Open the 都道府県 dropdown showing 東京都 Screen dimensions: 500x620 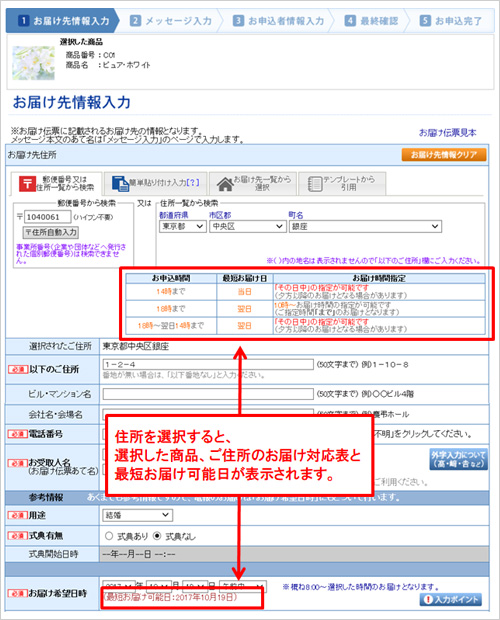[x=183, y=226]
